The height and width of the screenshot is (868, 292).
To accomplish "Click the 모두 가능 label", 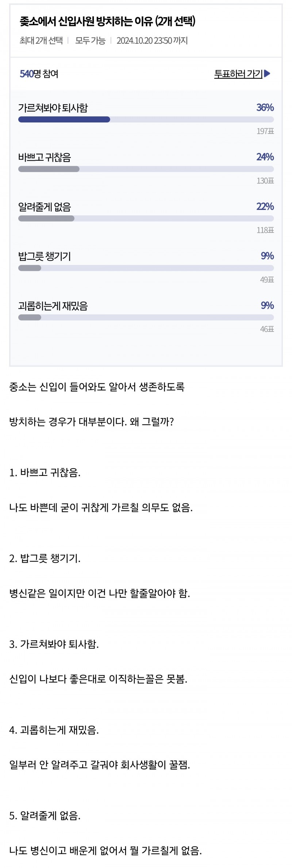I will tap(90, 40).
